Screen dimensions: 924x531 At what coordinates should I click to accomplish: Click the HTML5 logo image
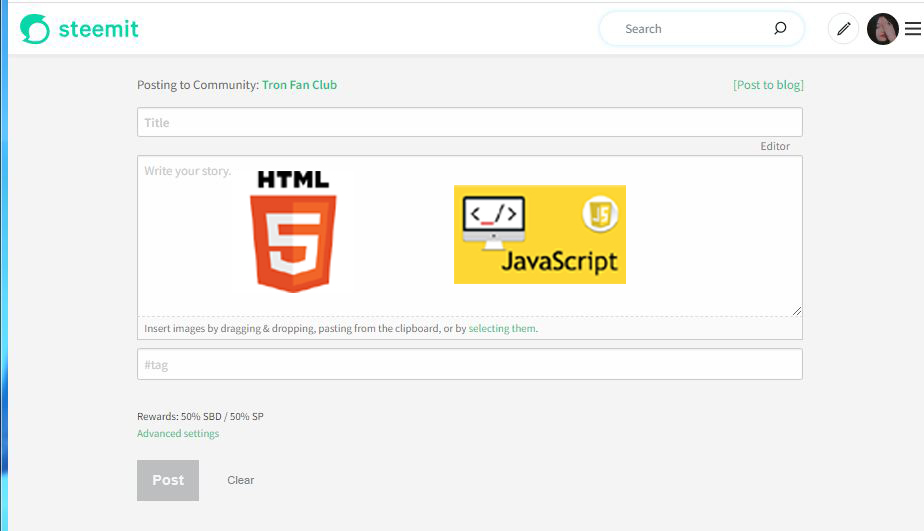293,231
